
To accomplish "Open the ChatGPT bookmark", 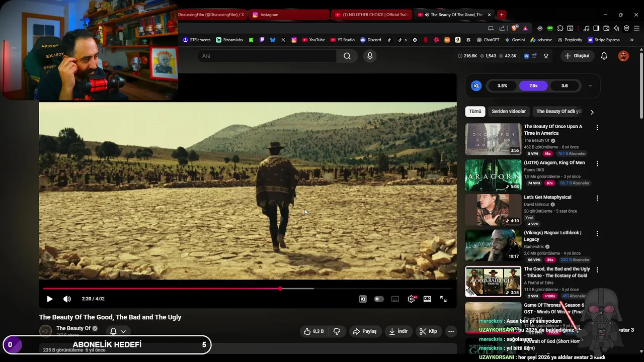I will click(x=488, y=40).
